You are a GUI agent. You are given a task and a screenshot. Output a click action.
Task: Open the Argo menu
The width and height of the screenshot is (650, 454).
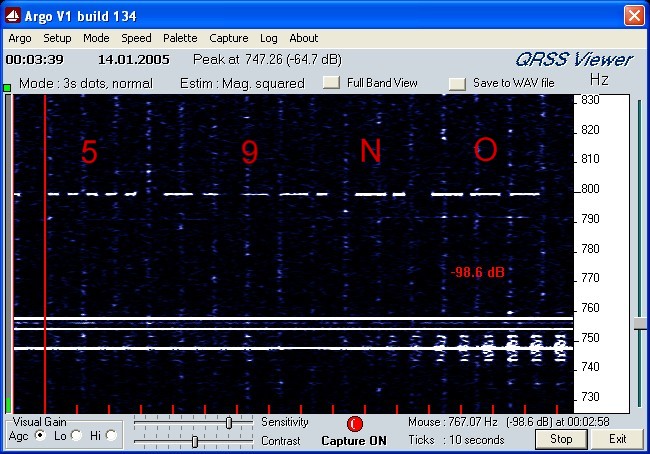[19, 38]
